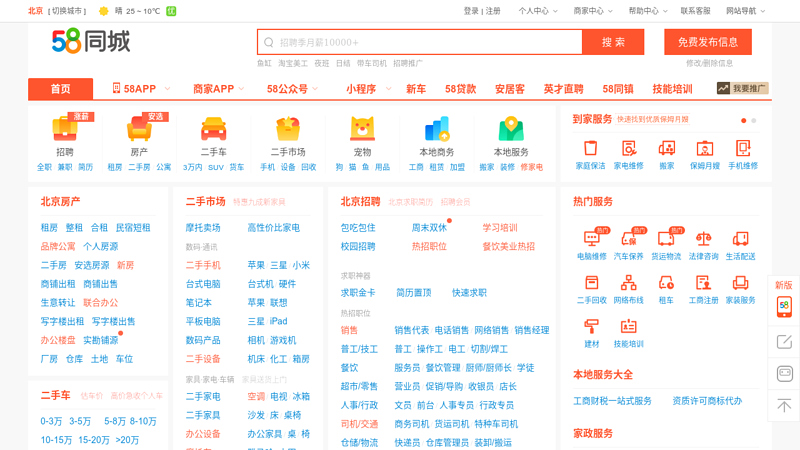Open 技能培训 icon in hot services
The height and width of the screenshot is (450, 800).
pyautogui.click(x=629, y=326)
